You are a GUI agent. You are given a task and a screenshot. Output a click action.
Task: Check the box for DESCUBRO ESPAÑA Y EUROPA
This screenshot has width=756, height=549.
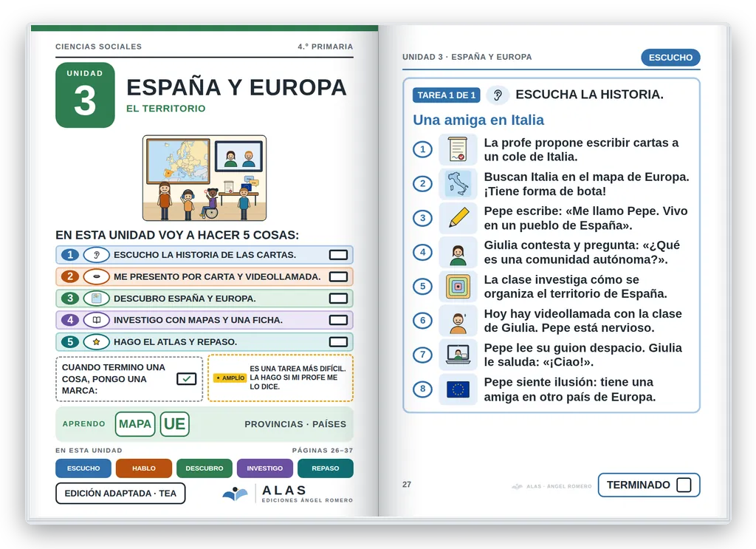coord(338,298)
